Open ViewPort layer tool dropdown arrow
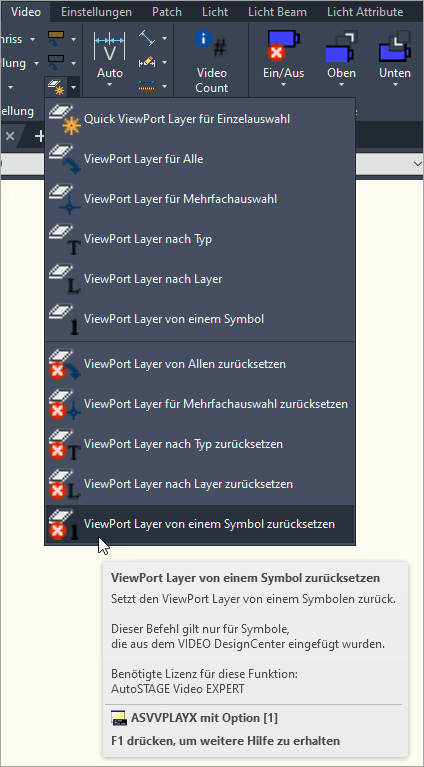 click(73, 88)
